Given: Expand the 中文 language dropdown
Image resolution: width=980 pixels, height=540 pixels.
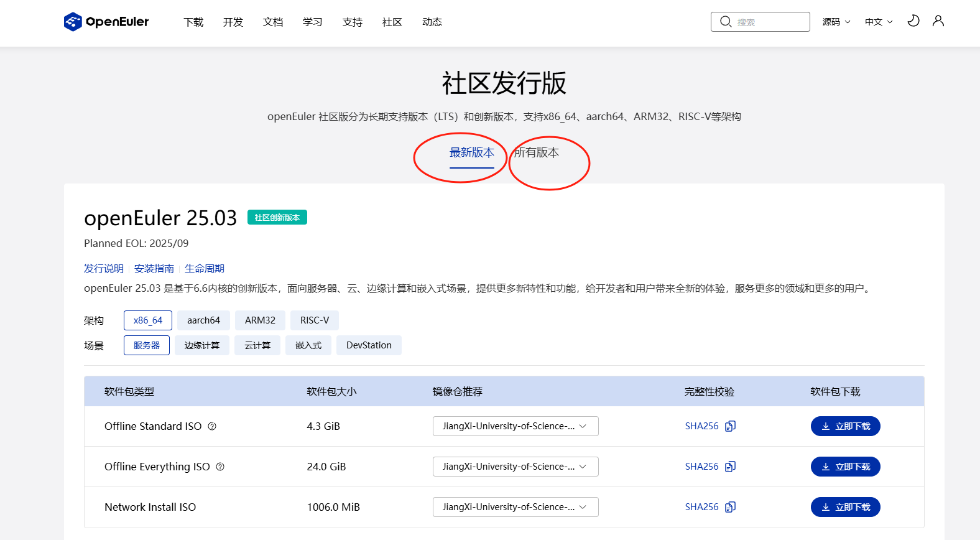Looking at the screenshot, I should point(879,22).
